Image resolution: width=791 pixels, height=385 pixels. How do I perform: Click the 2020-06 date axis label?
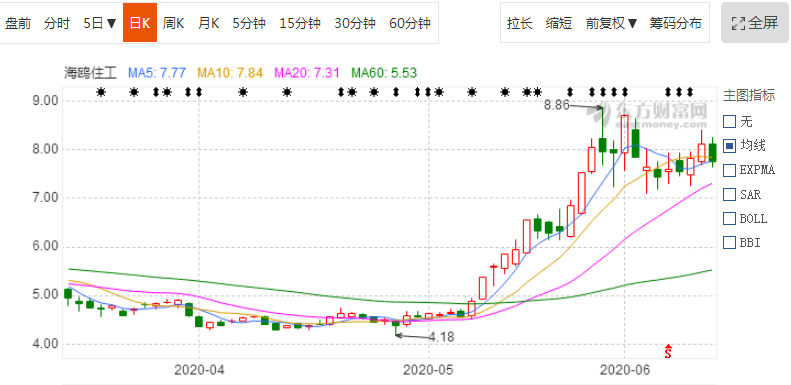pos(625,370)
